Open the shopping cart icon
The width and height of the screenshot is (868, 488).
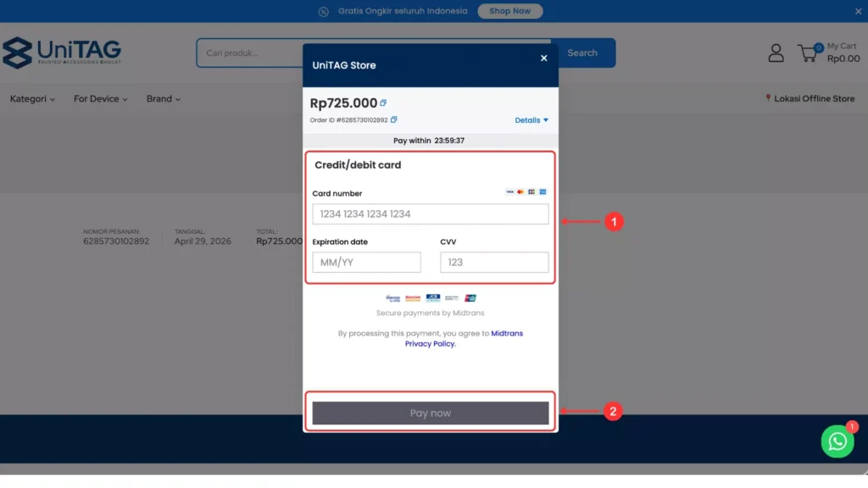pyautogui.click(x=809, y=53)
